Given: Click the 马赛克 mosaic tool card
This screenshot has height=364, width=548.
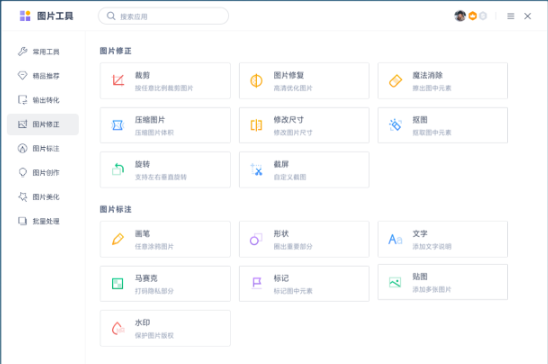Looking at the screenshot, I should click(x=165, y=284).
